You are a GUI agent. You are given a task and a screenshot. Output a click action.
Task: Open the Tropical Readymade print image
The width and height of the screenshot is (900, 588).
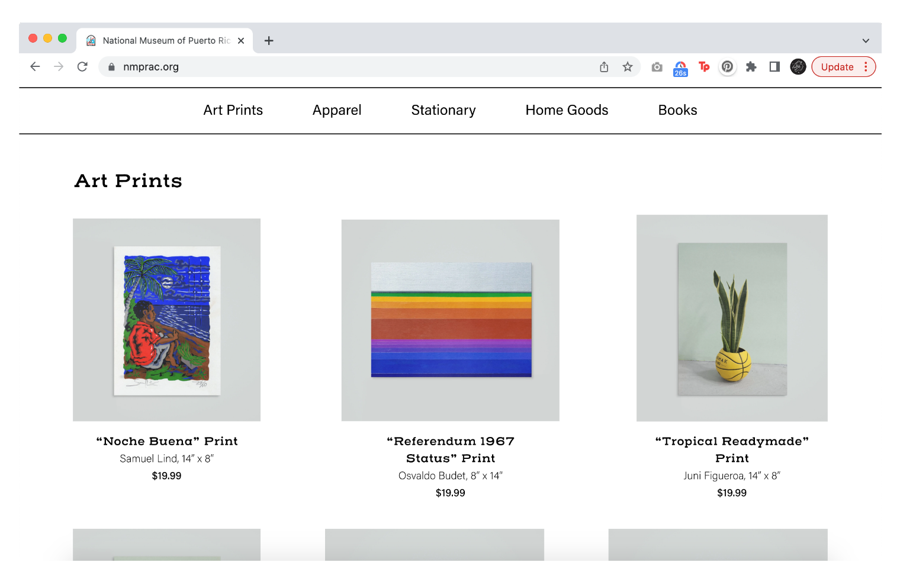click(732, 318)
